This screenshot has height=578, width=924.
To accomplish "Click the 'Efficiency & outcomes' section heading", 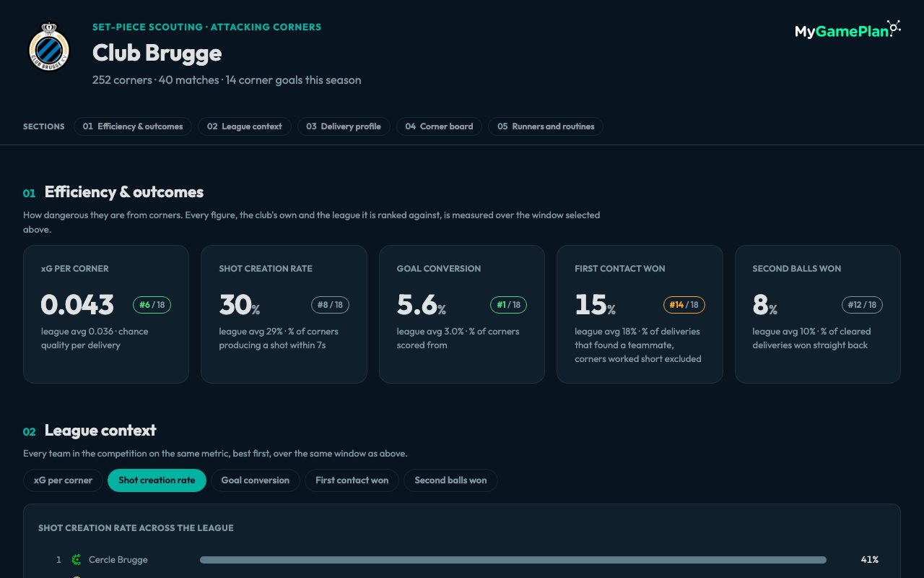I will click(x=124, y=192).
